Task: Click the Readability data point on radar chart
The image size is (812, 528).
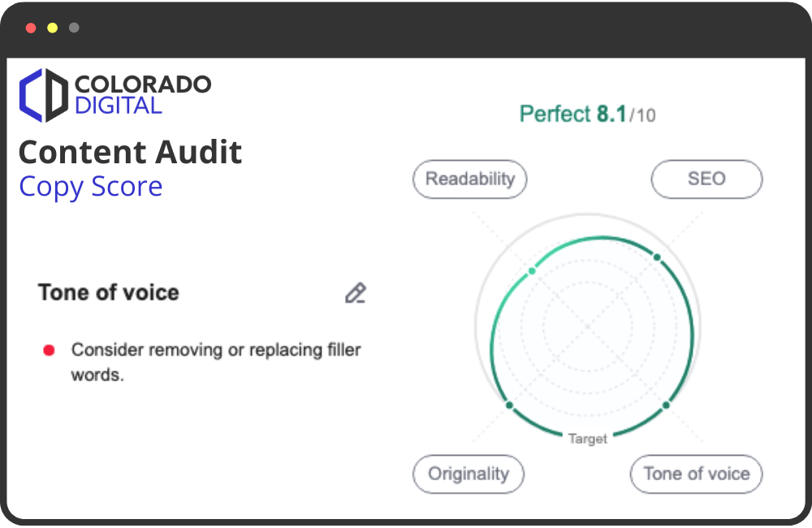Action: (532, 271)
